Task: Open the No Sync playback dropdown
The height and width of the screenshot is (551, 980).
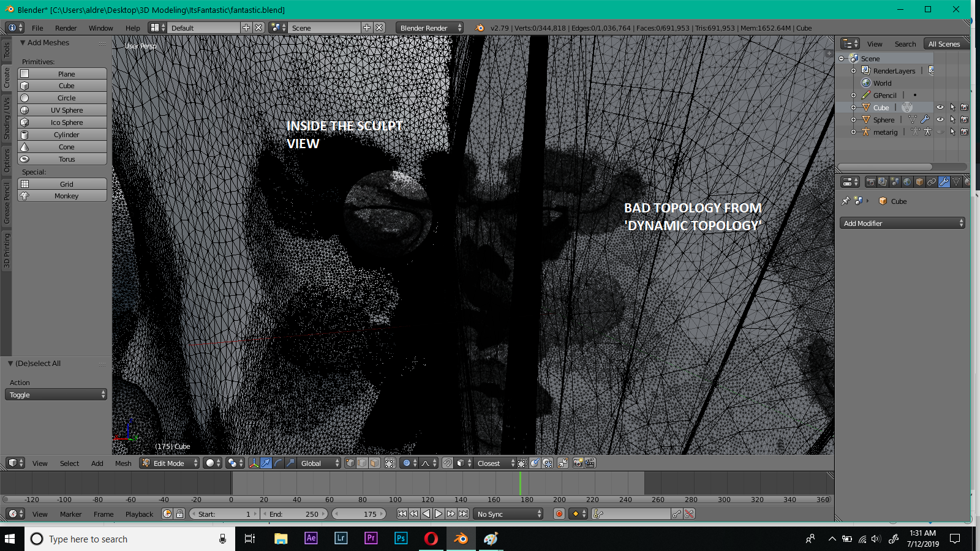Action: point(508,514)
